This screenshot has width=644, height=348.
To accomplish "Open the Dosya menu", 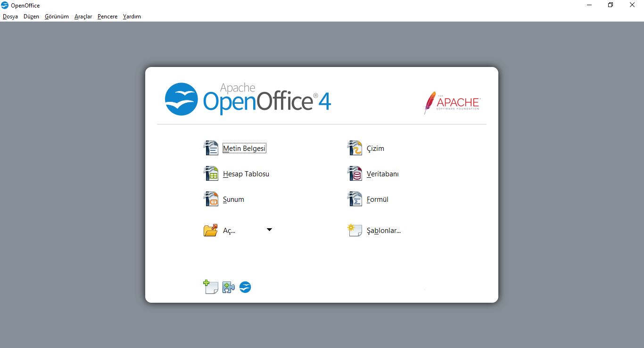I will pyautogui.click(x=10, y=17).
